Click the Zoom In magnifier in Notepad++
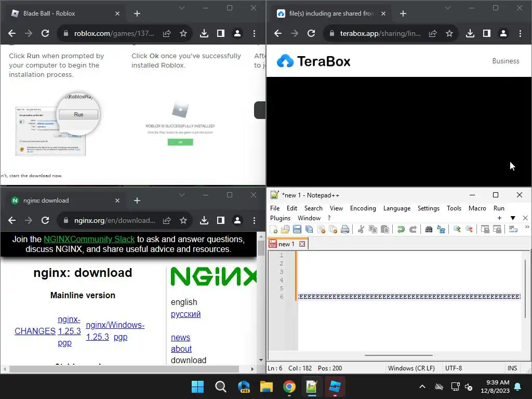Image resolution: width=532 pixels, height=399 pixels. (x=457, y=230)
